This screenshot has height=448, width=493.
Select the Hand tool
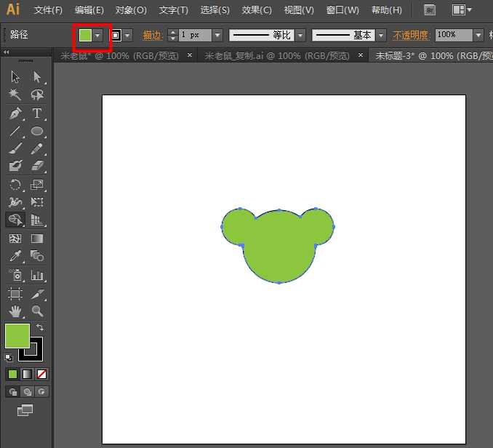point(15,311)
